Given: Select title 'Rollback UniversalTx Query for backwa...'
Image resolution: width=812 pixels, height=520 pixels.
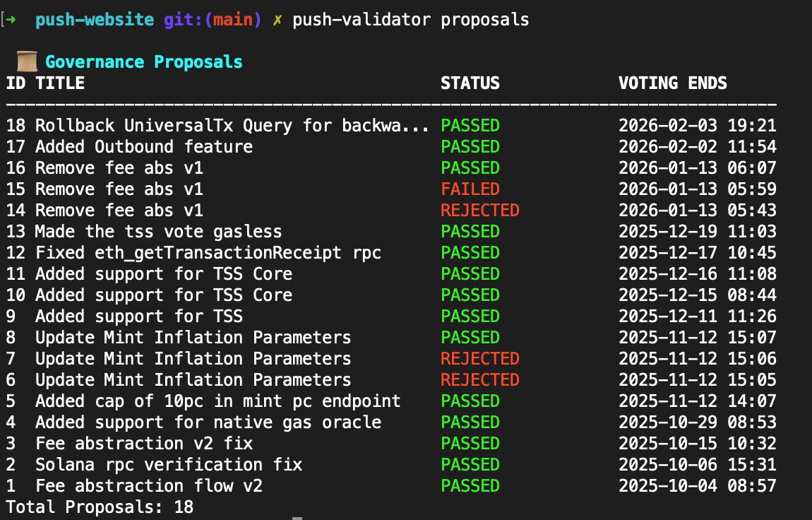Looking at the screenshot, I should click(232, 125).
